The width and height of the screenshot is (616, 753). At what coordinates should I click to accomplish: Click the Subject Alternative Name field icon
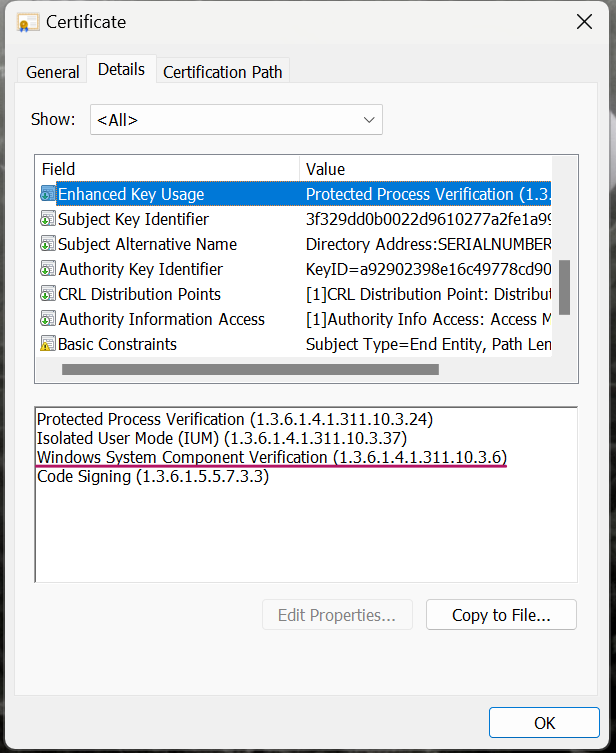[48, 244]
